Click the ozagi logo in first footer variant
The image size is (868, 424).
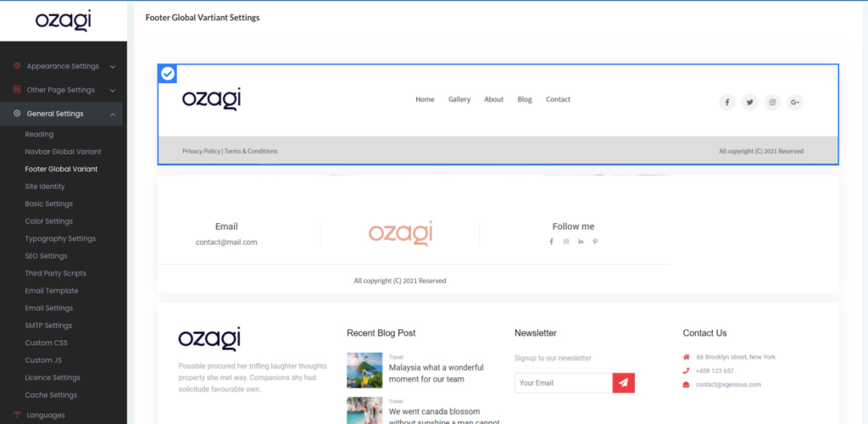tap(211, 99)
